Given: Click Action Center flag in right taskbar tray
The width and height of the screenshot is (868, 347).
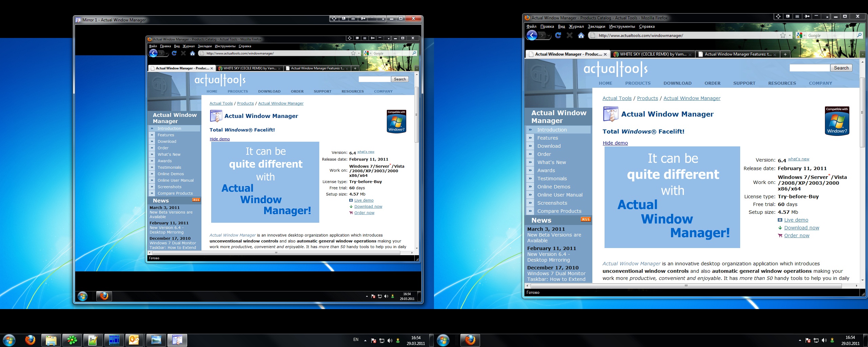Looking at the screenshot, I should [808, 340].
